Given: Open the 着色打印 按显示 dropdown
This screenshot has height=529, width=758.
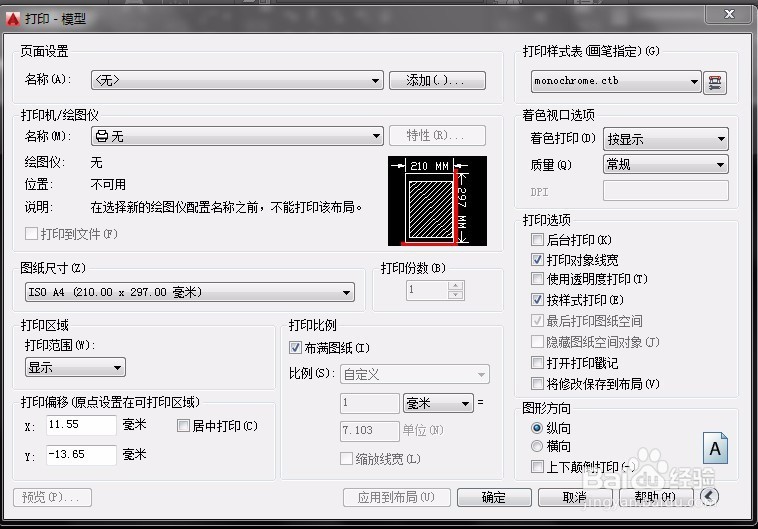Looking at the screenshot, I should tap(666, 139).
